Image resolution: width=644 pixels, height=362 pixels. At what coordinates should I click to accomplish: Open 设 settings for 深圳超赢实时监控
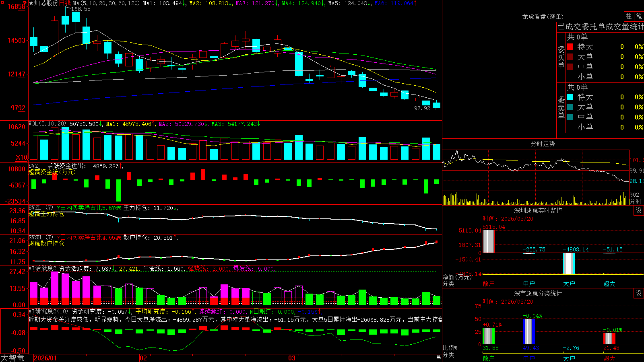639,210
